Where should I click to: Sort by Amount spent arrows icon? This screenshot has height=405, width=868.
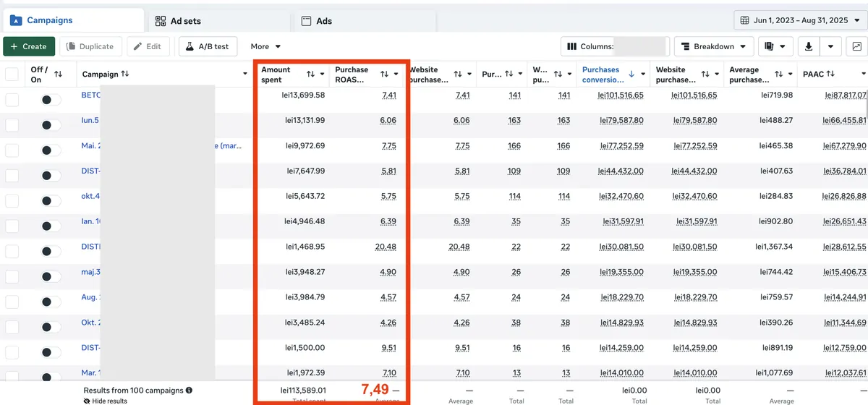tap(310, 74)
